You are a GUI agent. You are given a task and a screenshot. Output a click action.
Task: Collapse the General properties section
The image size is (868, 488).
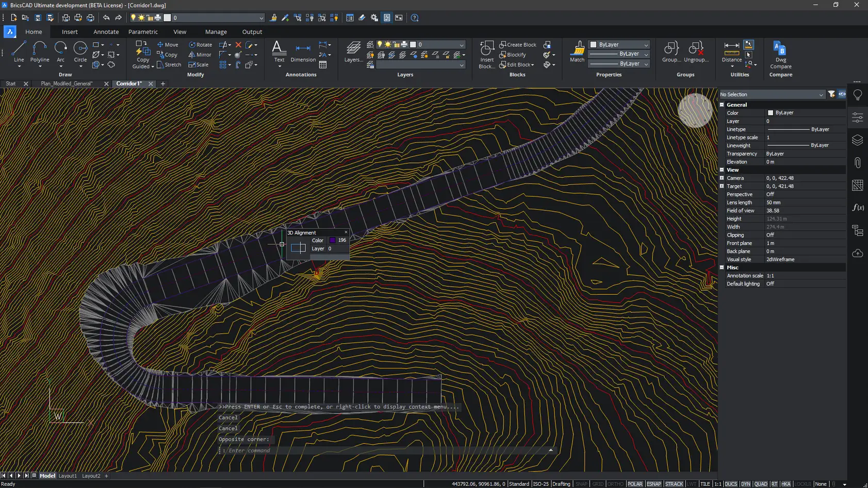pos(722,105)
